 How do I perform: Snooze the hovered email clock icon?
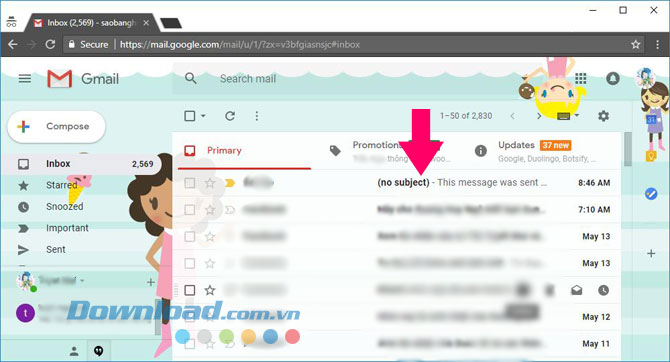[603, 290]
